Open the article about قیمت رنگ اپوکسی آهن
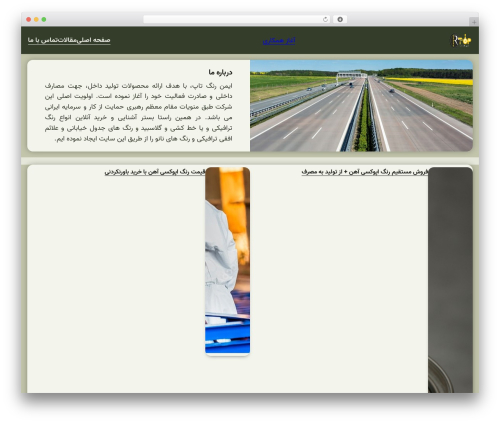 (155, 172)
